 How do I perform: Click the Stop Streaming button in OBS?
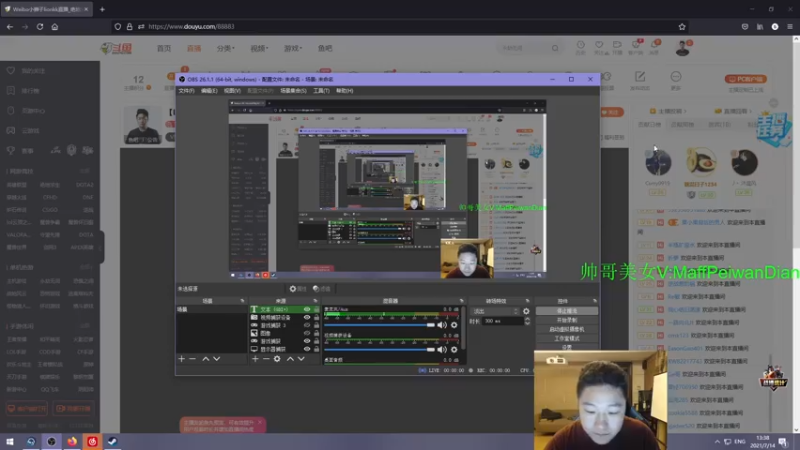[567, 311]
